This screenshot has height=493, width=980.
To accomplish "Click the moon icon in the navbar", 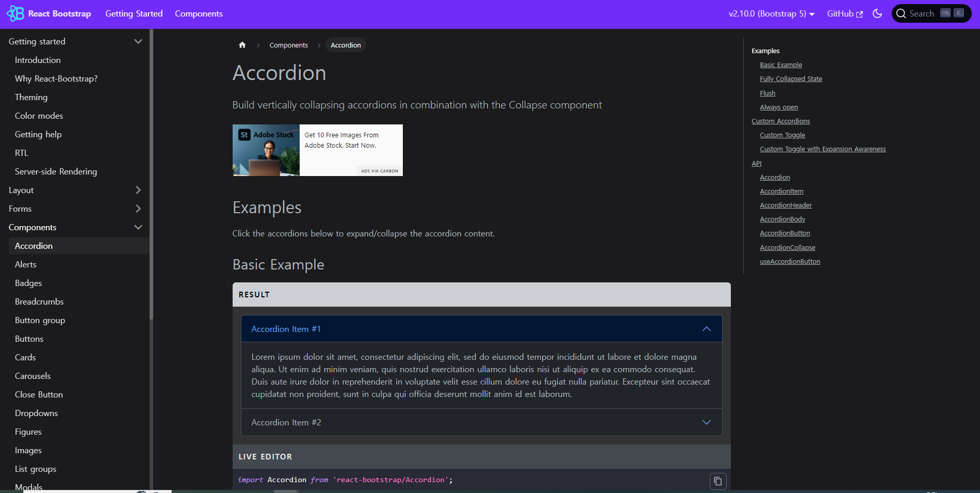I will (877, 14).
